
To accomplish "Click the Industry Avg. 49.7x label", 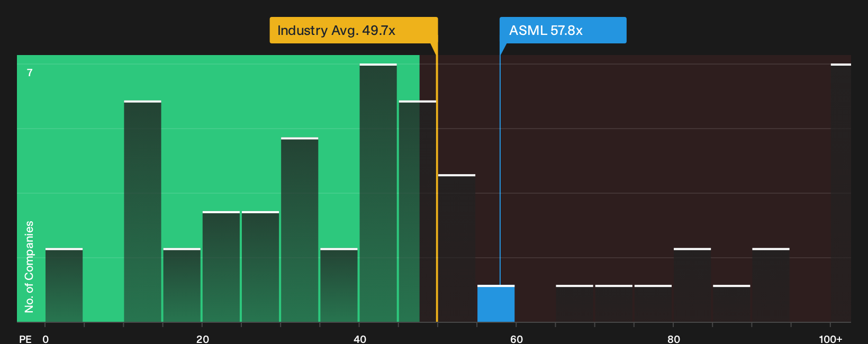I will pos(354,30).
